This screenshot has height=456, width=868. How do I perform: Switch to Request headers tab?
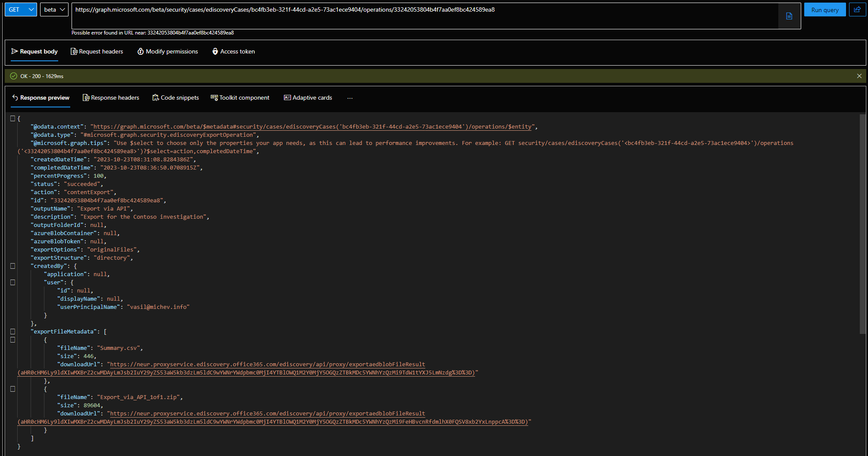(97, 51)
